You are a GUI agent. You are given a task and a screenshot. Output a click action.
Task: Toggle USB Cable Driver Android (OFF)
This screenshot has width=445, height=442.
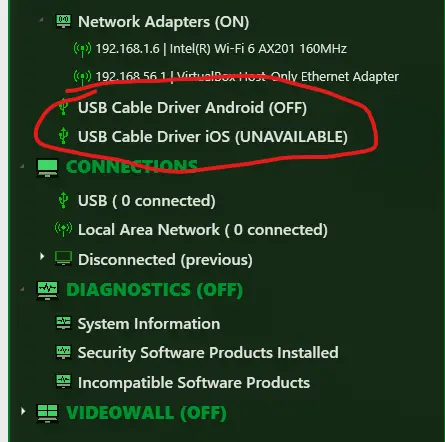pos(192,108)
